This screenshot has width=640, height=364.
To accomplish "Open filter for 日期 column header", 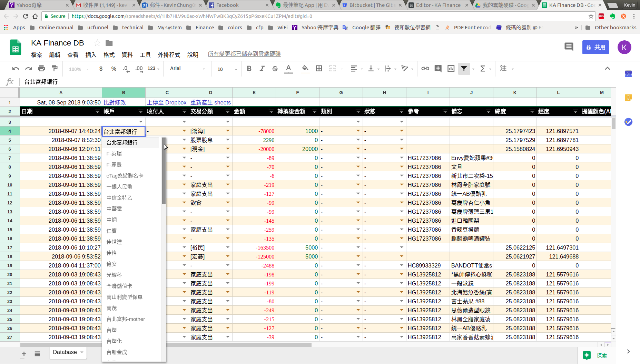I will pos(97,111).
